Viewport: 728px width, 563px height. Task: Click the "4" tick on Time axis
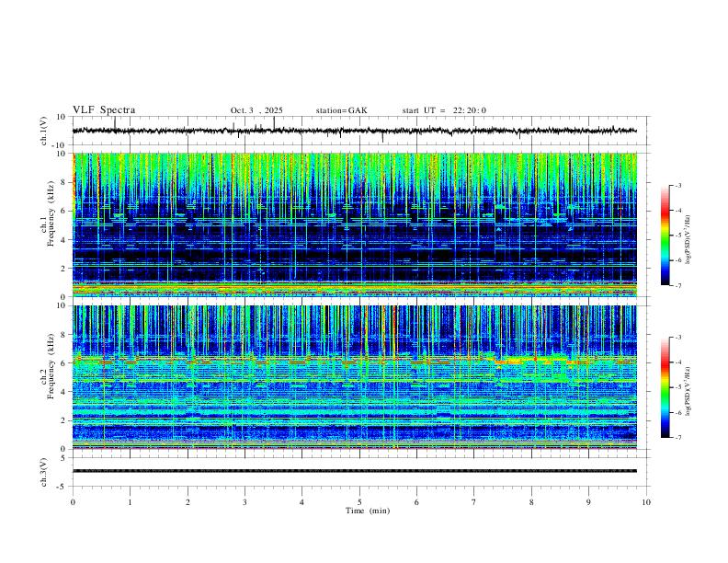[301, 502]
